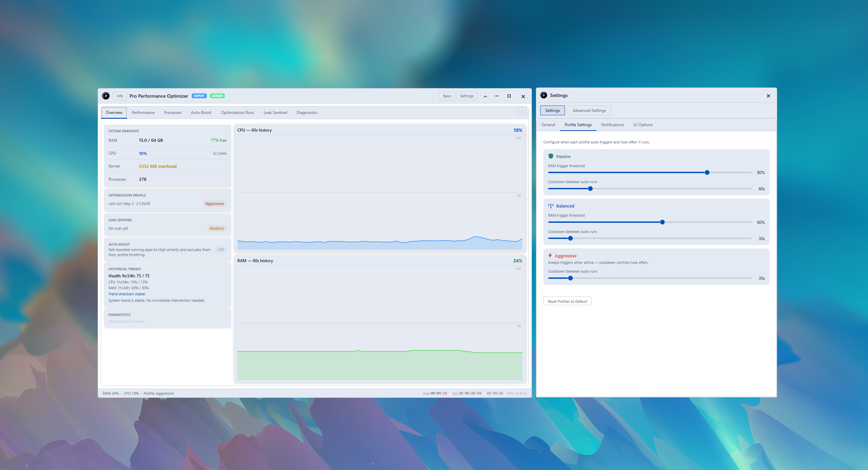Go to the Optimization Runs tab
The image size is (868, 470).
[x=237, y=113]
